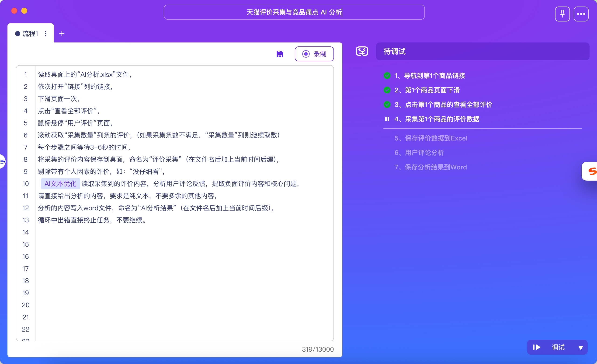
Task: Select step 5 保存评价数据到Excel
Action: pyautogui.click(x=430, y=138)
